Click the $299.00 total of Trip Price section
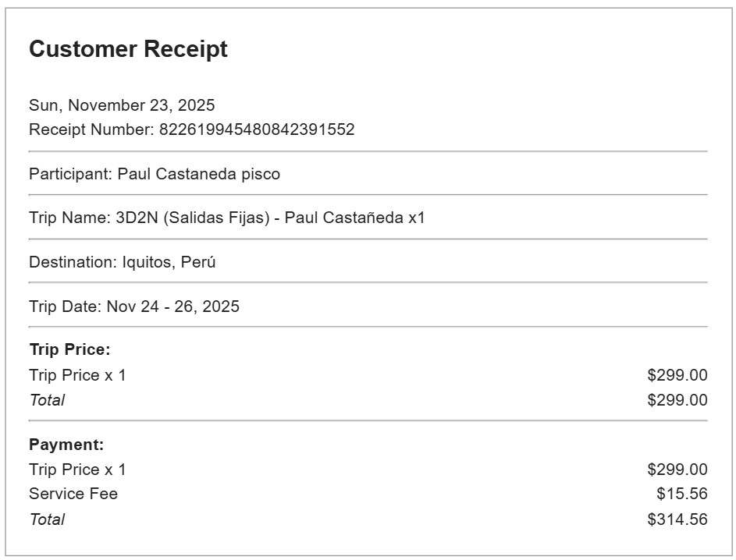The height and width of the screenshot is (560, 736). pyautogui.click(x=677, y=400)
